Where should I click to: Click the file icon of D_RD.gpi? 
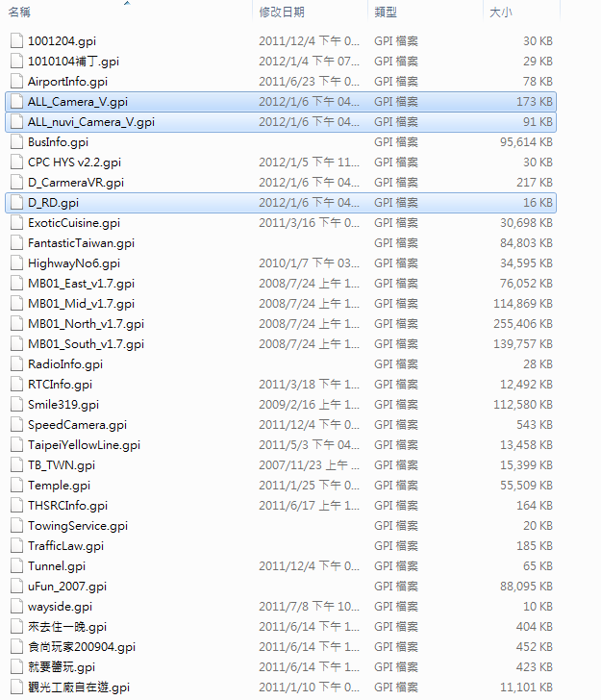pos(17,202)
